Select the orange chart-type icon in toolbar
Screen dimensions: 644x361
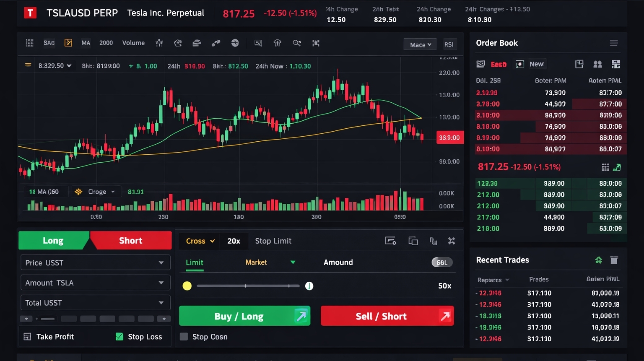68,43
